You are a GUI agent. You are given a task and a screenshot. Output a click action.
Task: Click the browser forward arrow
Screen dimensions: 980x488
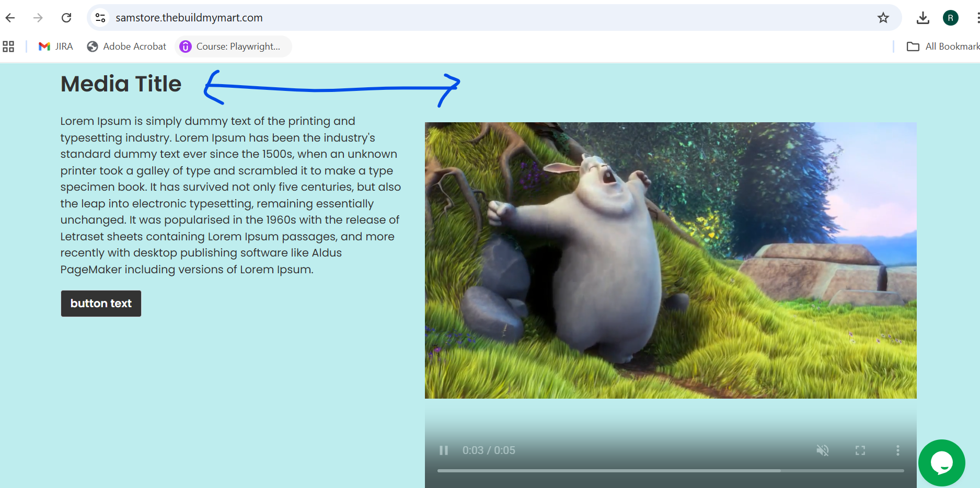[x=38, y=18]
